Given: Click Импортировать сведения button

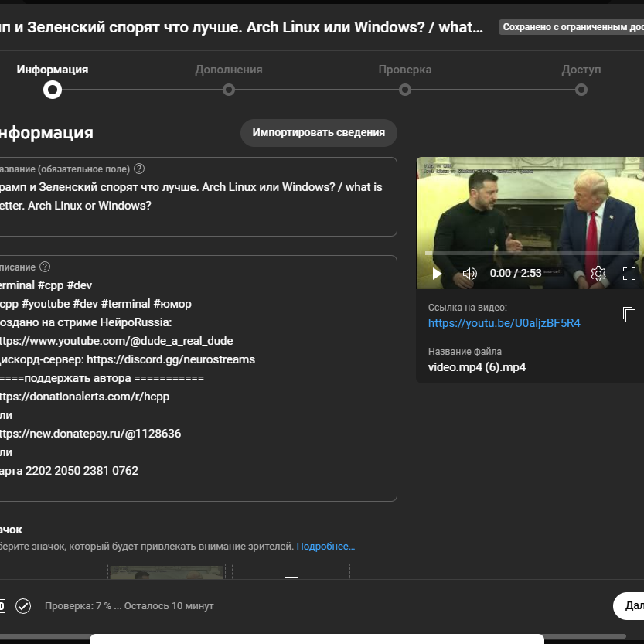Looking at the screenshot, I should pos(319,133).
